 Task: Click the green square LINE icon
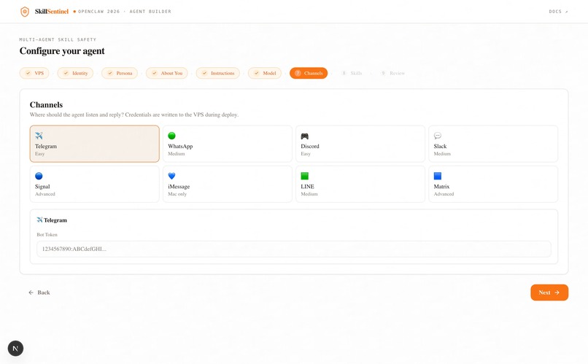(x=305, y=176)
